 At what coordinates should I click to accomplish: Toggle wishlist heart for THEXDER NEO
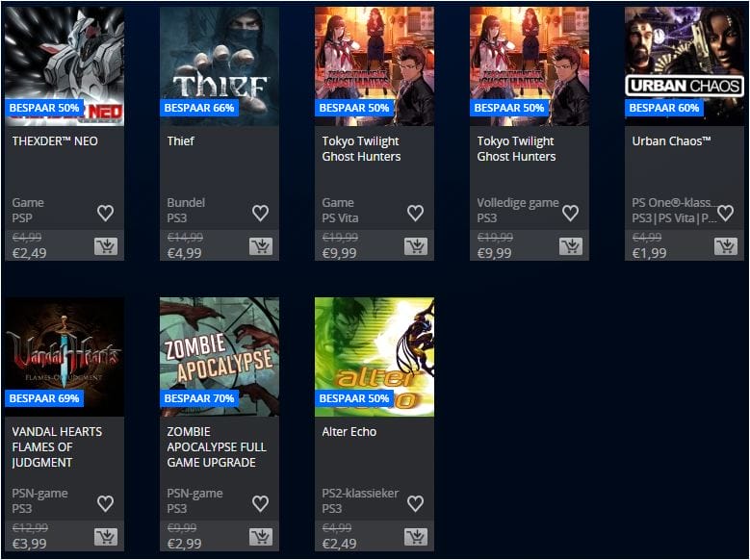pos(106,213)
